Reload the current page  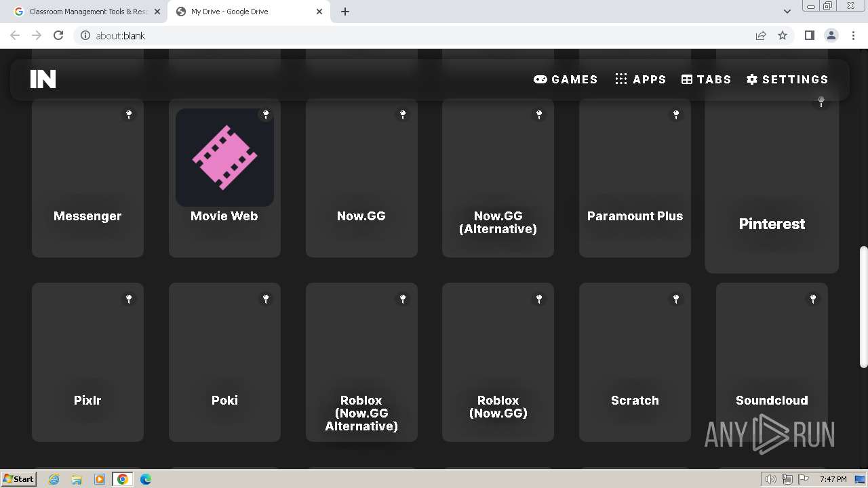[x=58, y=35]
